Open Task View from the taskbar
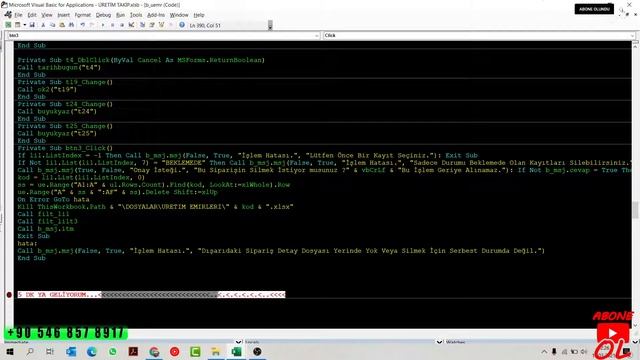Screen dimensions: 640x360 click(x=50, y=351)
